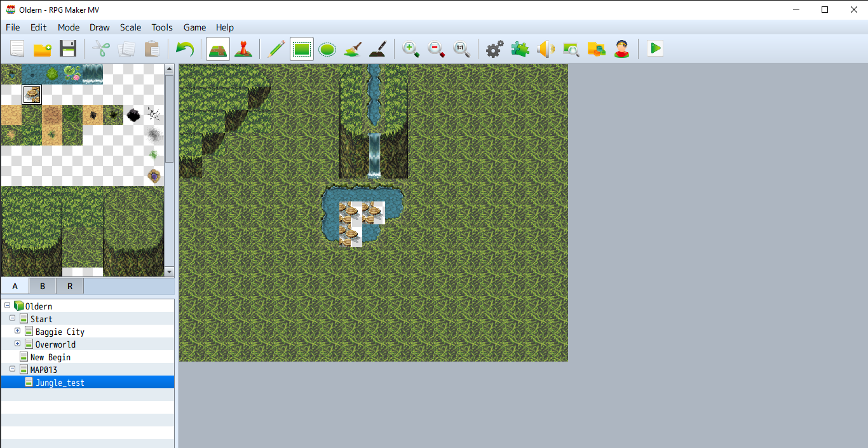Collapse the Oldern project root node
This screenshot has width=868, height=448.
click(7, 306)
